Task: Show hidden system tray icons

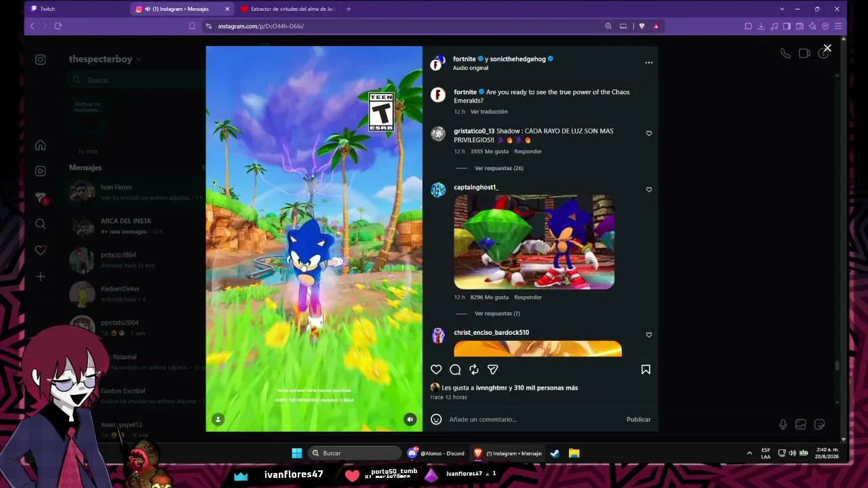Action: click(749, 453)
